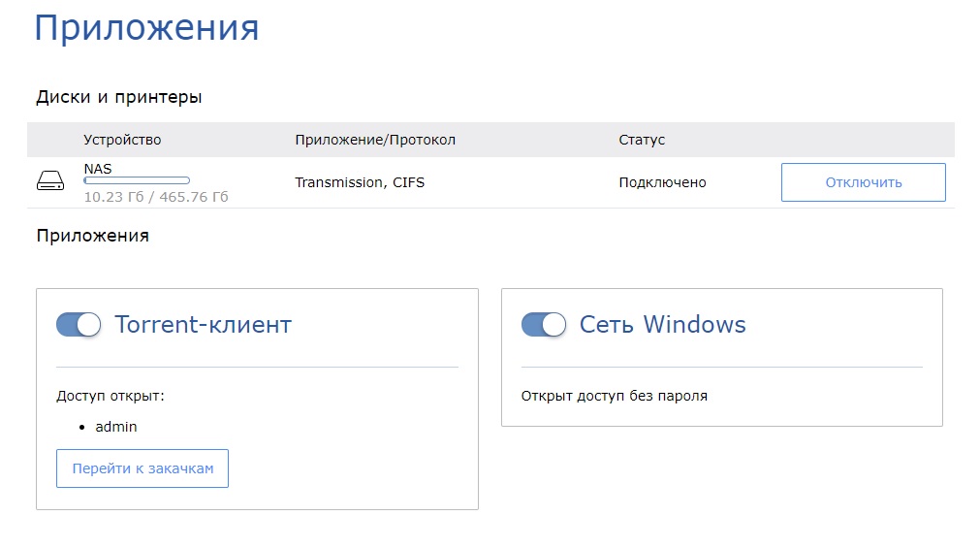The width and height of the screenshot is (980, 548).
Task: Open the Torrent-клиент title link
Action: pyautogui.click(x=204, y=324)
